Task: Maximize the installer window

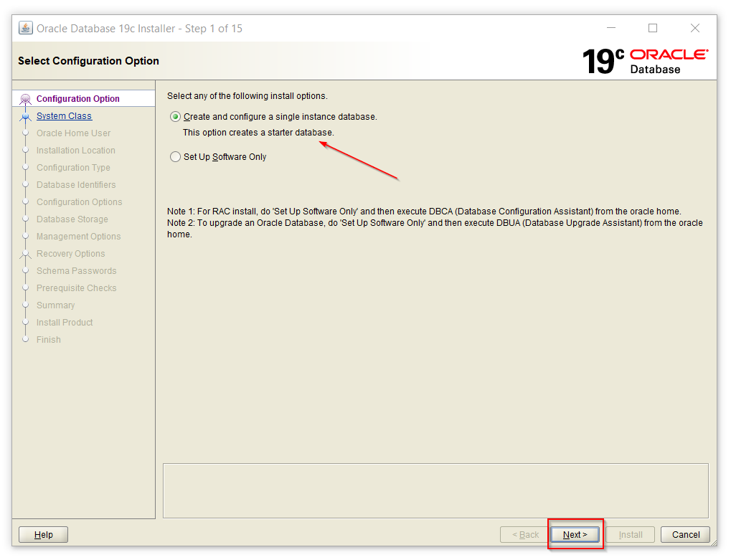Action: 652,28
